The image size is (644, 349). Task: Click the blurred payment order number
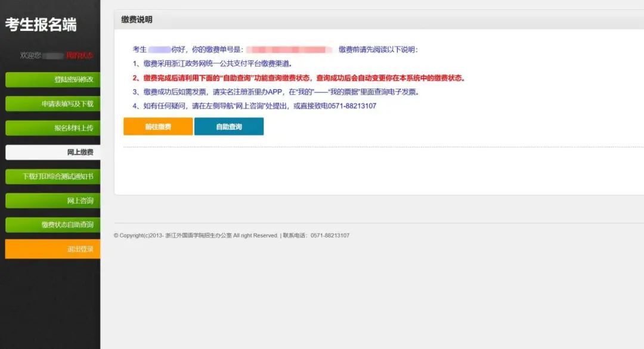coord(289,49)
